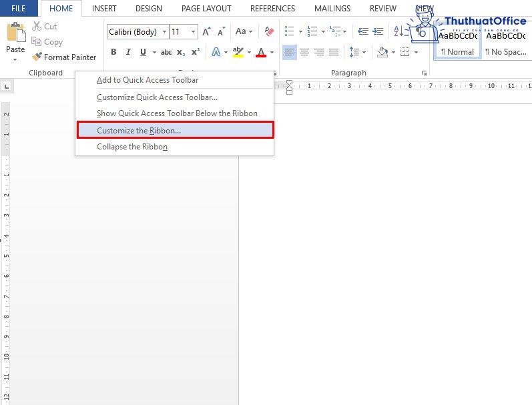Open the font name dropdown

(x=165, y=32)
